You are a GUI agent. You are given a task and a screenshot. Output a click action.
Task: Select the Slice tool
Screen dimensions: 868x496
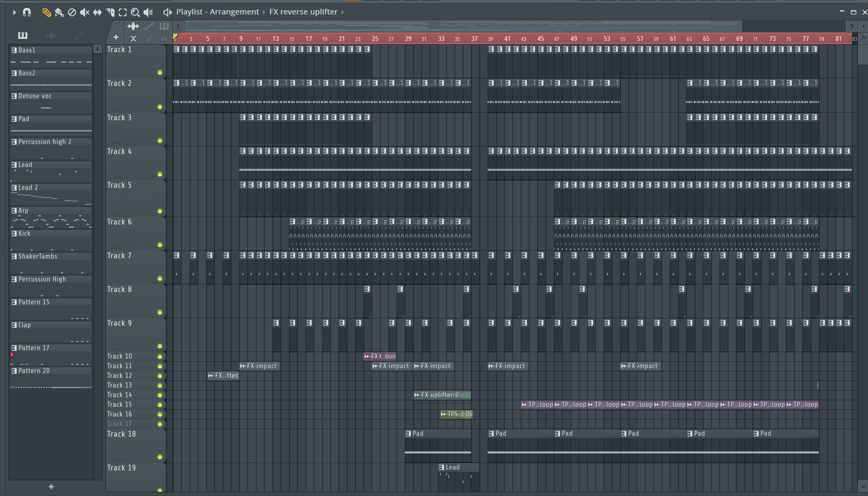coord(110,13)
